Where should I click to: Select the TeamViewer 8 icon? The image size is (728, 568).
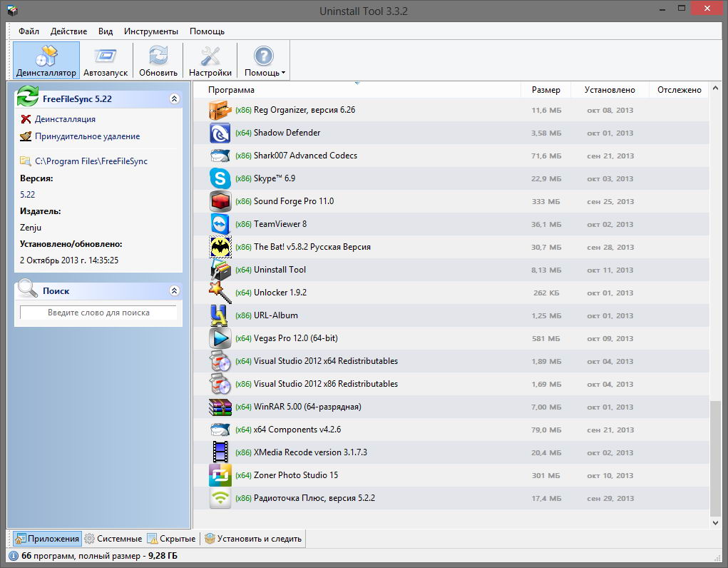220,224
